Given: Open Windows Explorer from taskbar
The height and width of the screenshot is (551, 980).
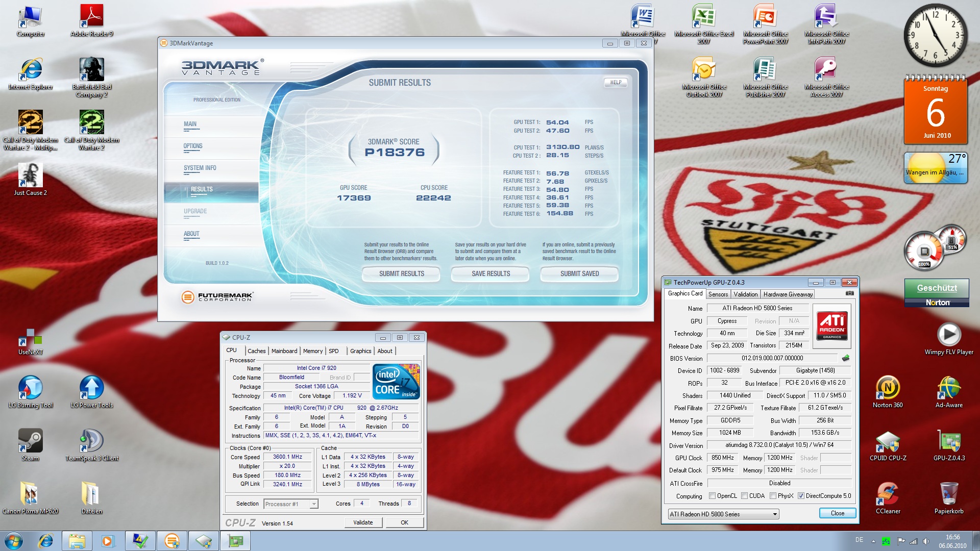Looking at the screenshot, I should coord(77,541).
